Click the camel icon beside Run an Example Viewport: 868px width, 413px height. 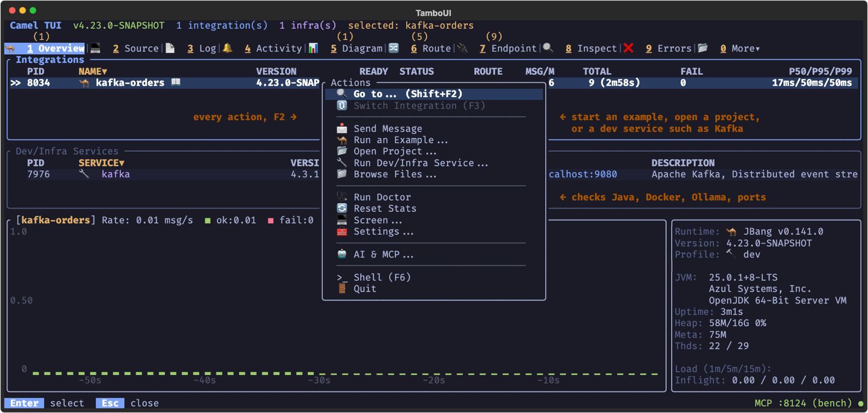[342, 140]
